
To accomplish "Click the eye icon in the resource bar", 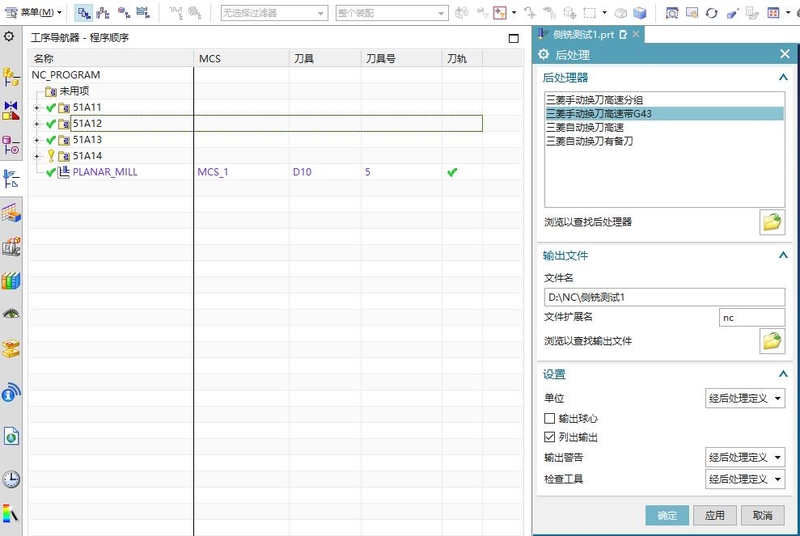I will click(x=11, y=314).
